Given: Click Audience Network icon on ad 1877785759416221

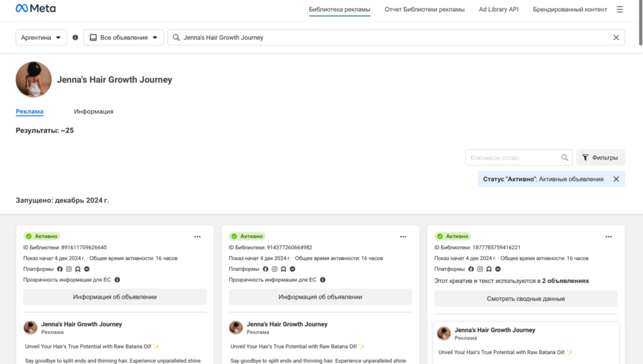Looking at the screenshot, I should [489, 269].
